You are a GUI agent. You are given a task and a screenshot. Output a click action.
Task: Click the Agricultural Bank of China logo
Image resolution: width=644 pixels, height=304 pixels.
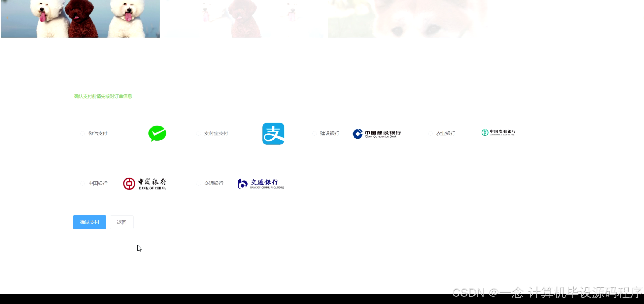coord(498,132)
